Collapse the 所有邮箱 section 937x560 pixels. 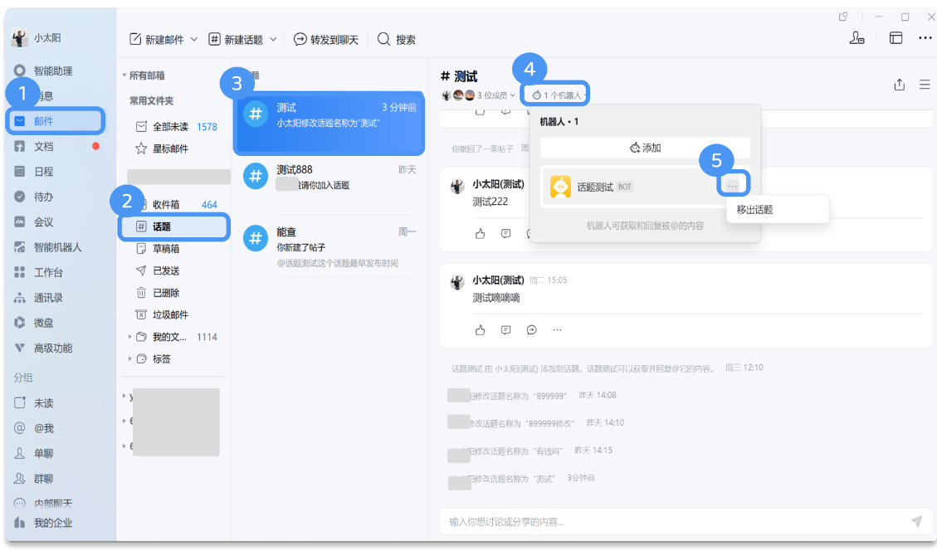[124, 75]
